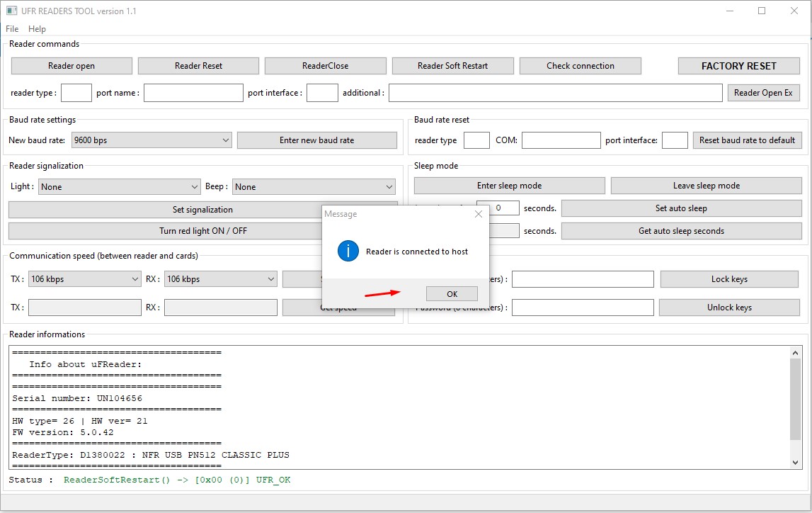Click the ReaderType: D1380022 line
The image size is (812, 513).
pos(151,455)
